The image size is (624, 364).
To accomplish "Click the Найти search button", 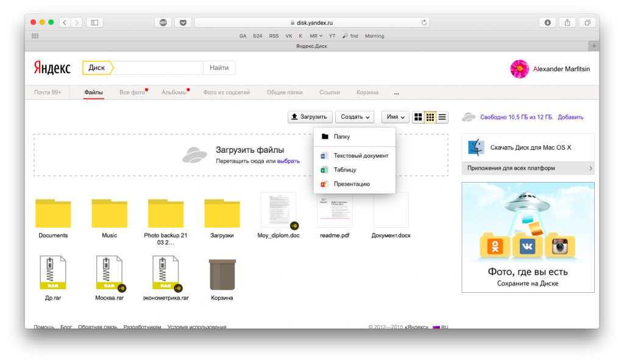I will click(219, 68).
